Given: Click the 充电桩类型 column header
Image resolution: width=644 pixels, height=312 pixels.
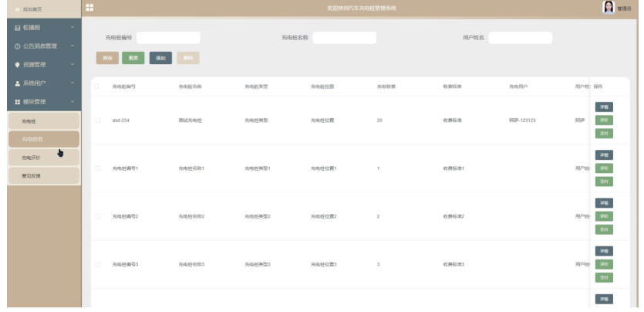Looking at the screenshot, I should 256,86.
